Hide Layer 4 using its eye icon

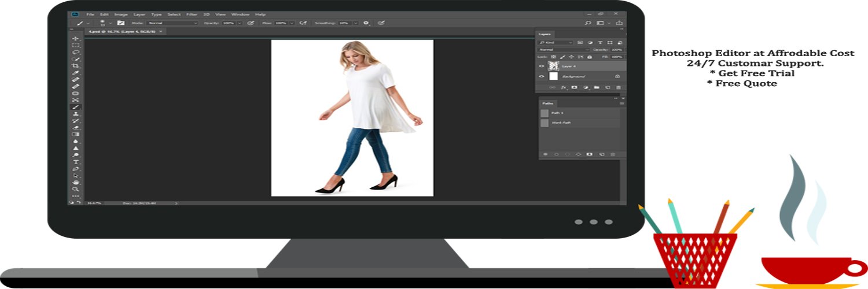(x=542, y=66)
